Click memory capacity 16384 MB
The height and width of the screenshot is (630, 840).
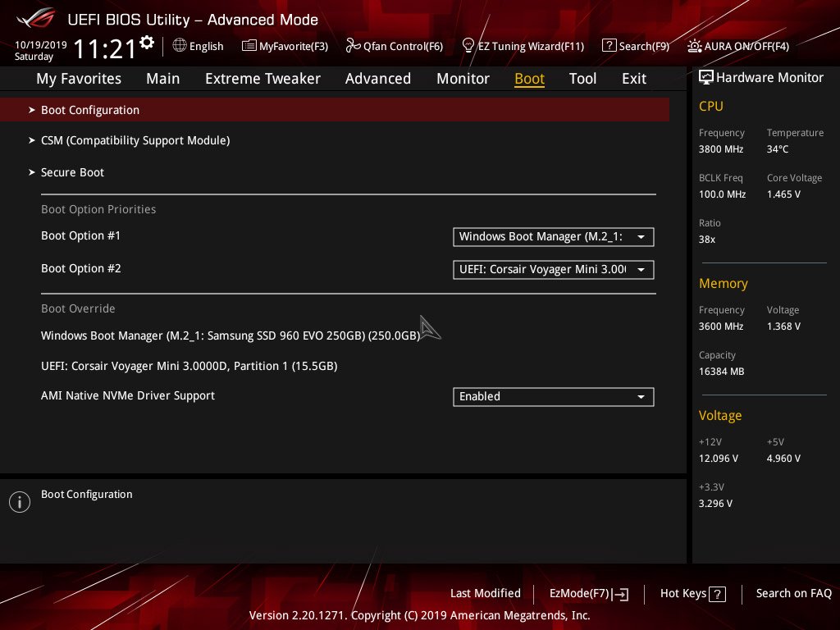[x=722, y=372]
